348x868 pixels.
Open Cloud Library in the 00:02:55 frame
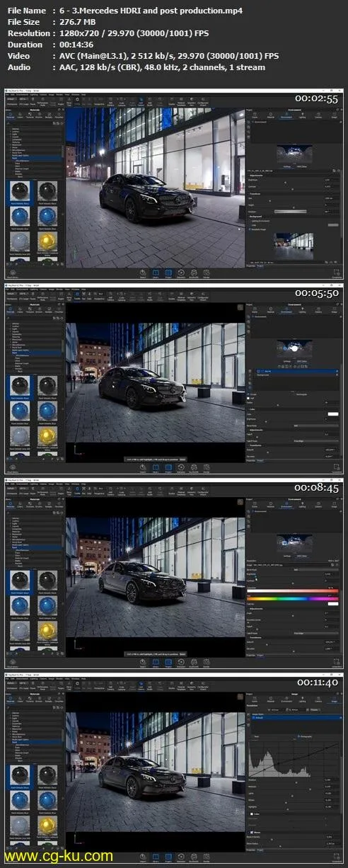12,273
